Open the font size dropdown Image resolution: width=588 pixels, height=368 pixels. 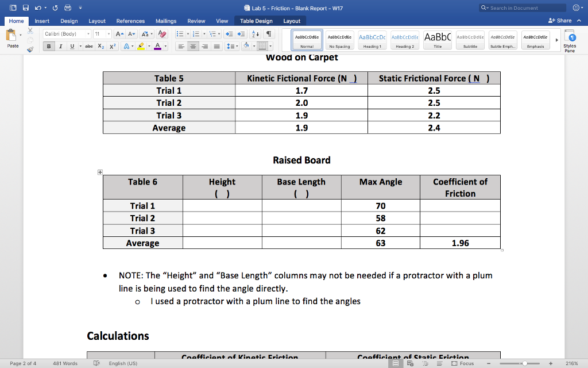[x=108, y=34]
